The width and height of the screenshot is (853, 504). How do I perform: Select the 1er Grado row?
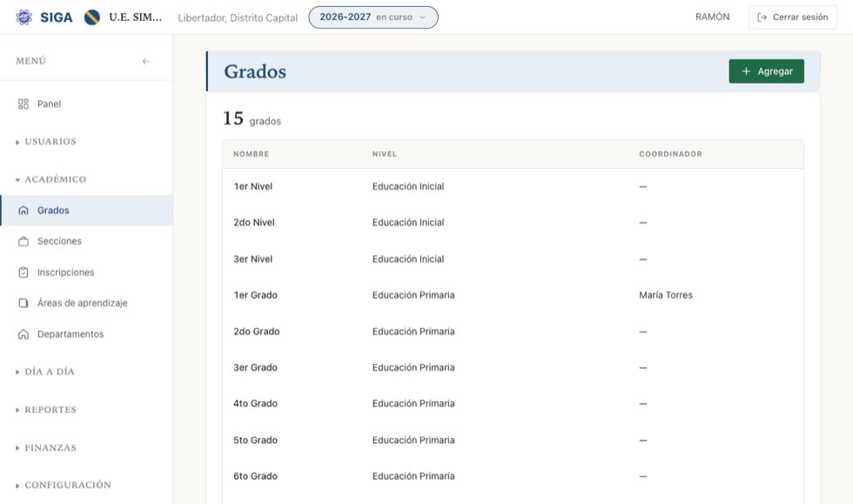click(x=513, y=295)
